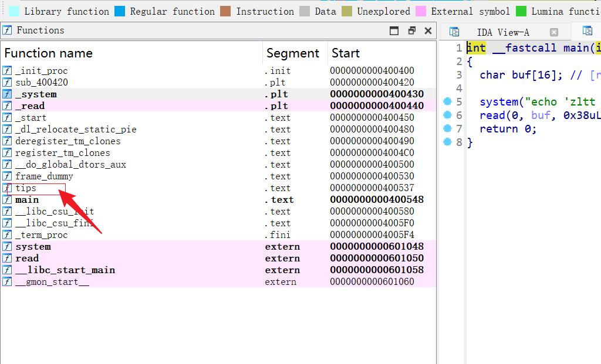Click the External symbol legend swatch
The width and height of the screenshot is (601, 364).
[420, 11]
